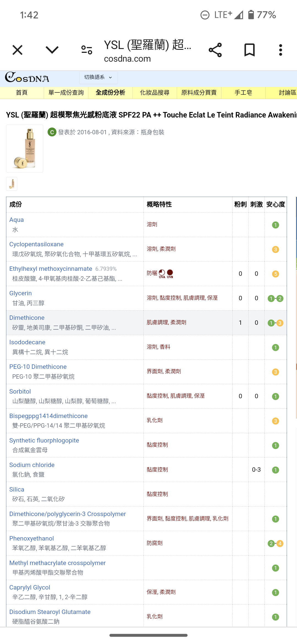297x644 pixels.
Task: Close the browser custom tab
Action: pyautogui.click(x=17, y=50)
